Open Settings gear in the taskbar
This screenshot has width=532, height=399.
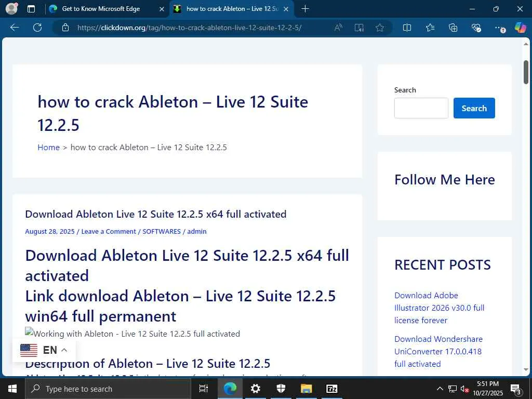(x=255, y=389)
